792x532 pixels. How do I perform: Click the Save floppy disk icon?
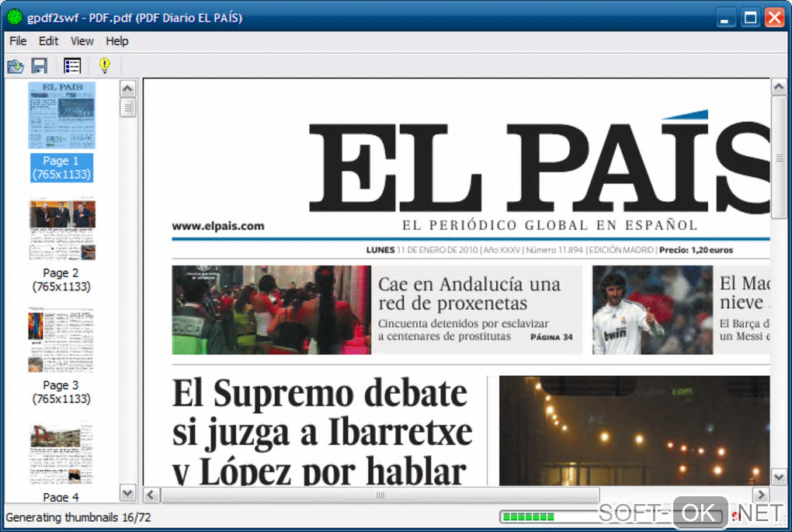(40, 66)
